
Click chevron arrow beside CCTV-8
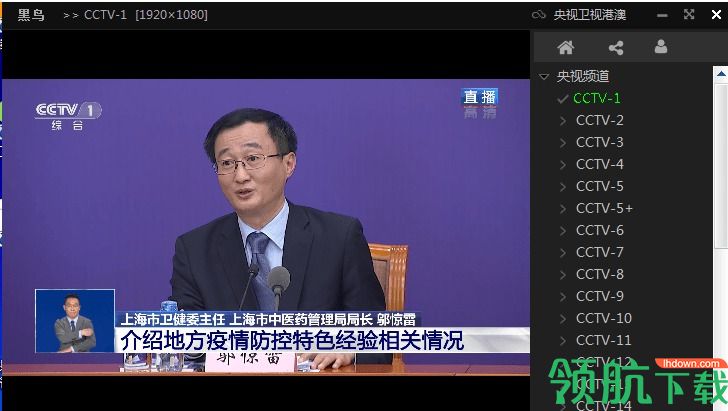563,274
